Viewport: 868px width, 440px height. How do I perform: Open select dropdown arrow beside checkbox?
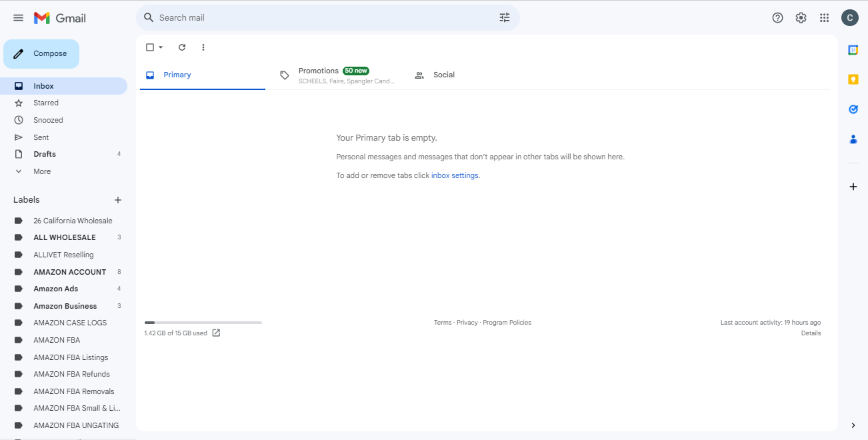(x=161, y=47)
